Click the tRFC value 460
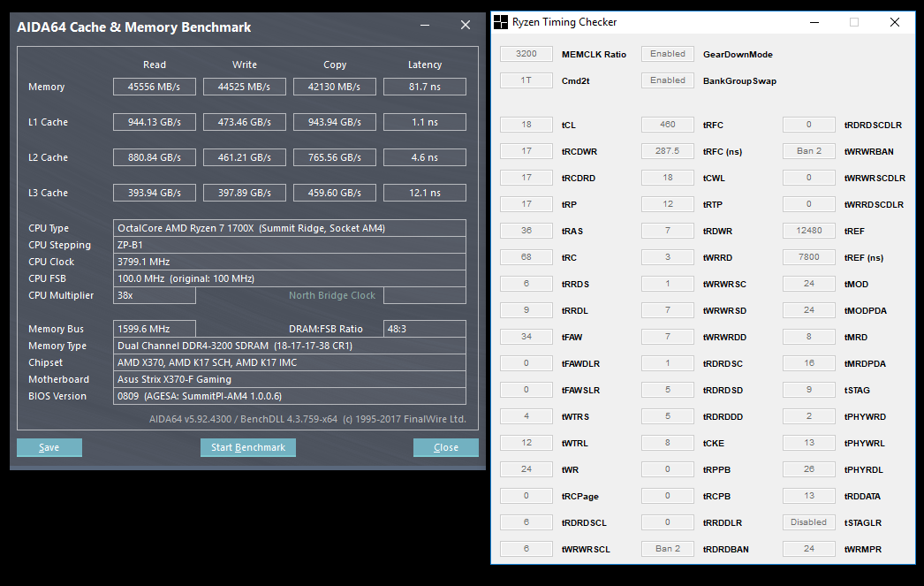924x586 pixels. tap(668, 125)
